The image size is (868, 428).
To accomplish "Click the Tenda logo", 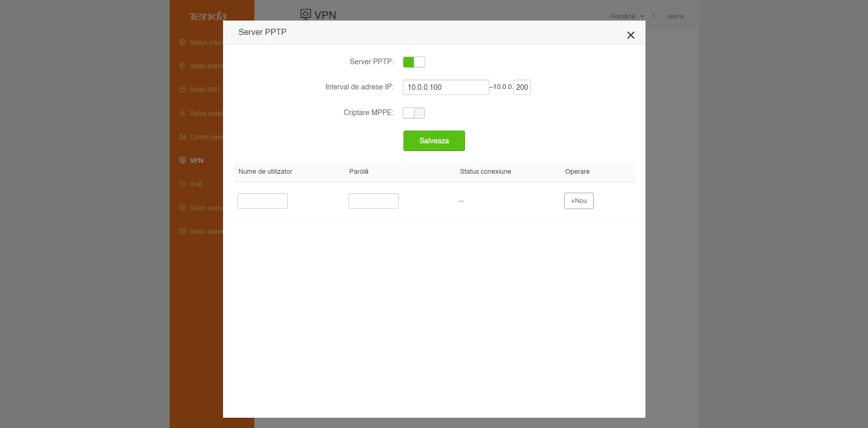I will [208, 16].
